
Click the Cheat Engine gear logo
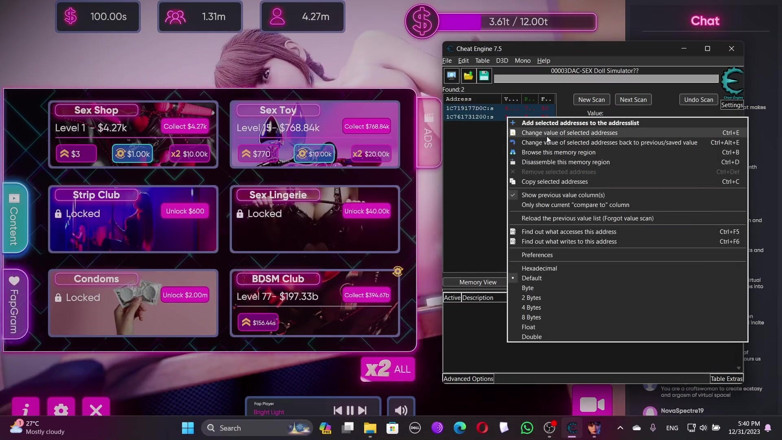[x=732, y=81]
